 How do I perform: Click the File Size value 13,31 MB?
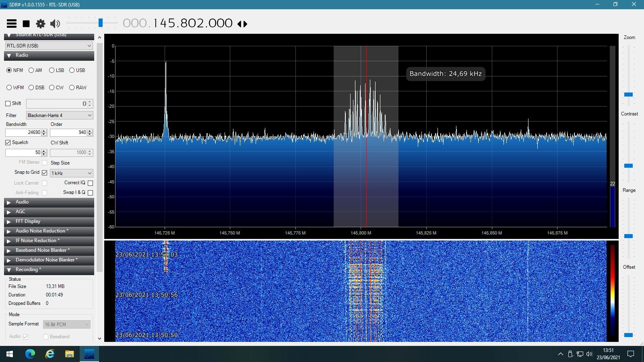coord(55,286)
